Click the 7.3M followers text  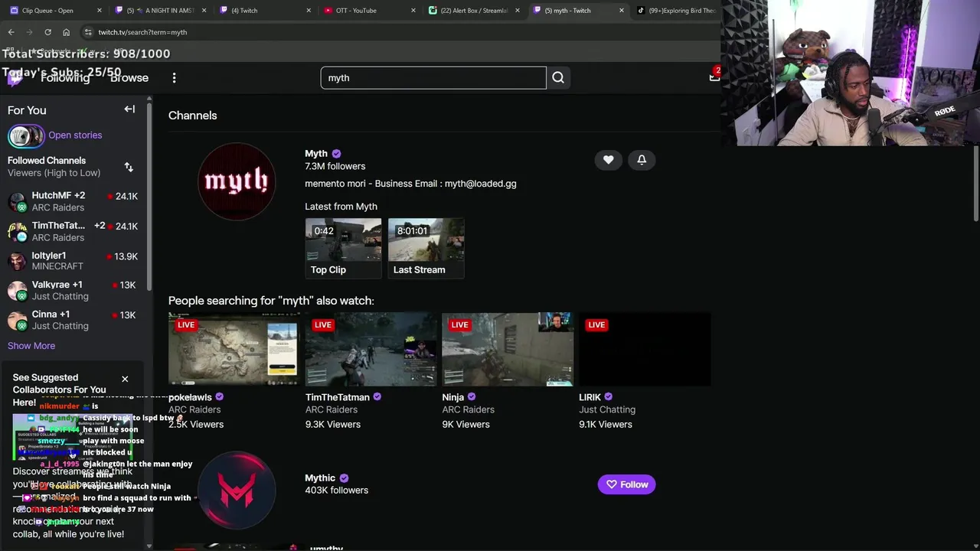(x=335, y=166)
